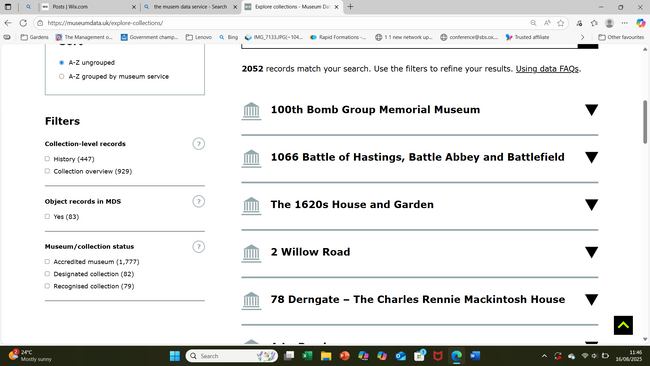Screen dimensions: 650x366
Task: Open help for Object records in MDS filter
Action: point(199,201)
